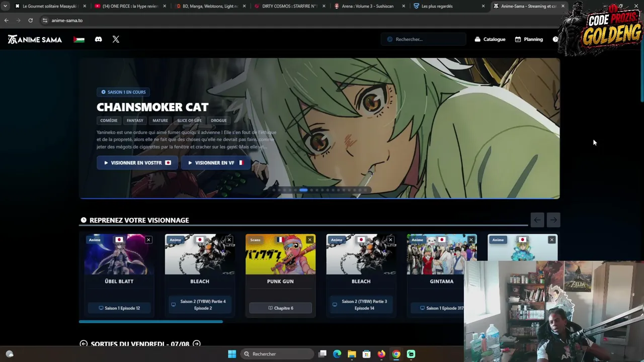Click the Palestine flag icon in header
This screenshot has height=362, width=644.
tap(79, 39)
